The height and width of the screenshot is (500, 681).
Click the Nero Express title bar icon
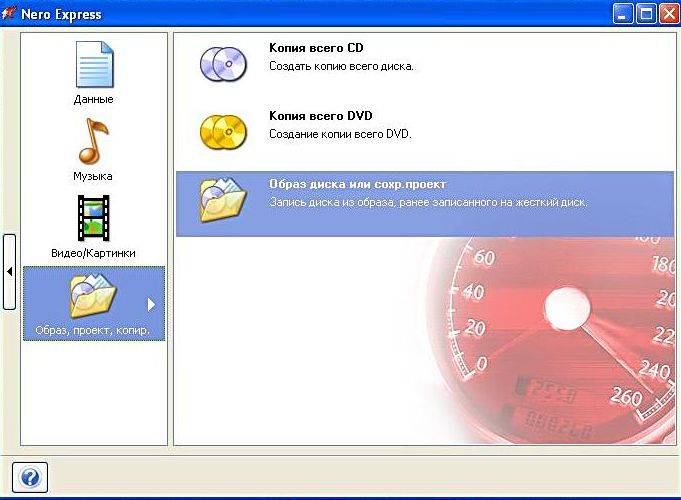(11, 14)
